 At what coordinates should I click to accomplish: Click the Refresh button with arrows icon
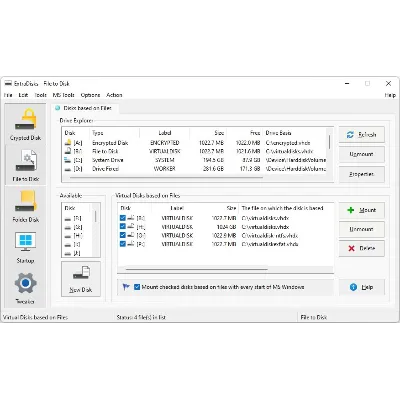(x=362, y=135)
